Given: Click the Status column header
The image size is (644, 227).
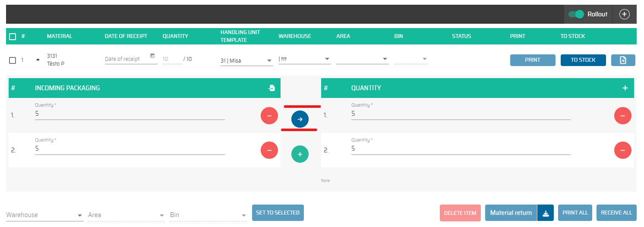Looking at the screenshot, I should click(461, 36).
